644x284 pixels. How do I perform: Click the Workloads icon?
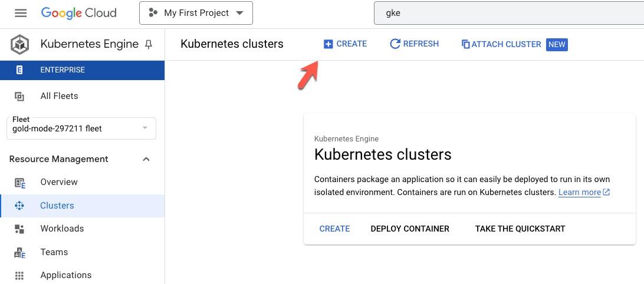point(19,229)
